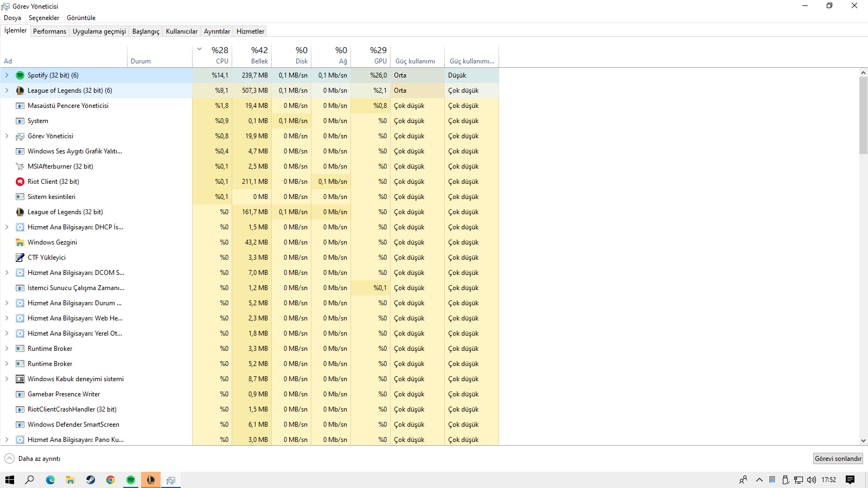Viewport: 868px width, 488px height.
Task: Click the CTF Yükleyici process icon
Action: click(x=20, y=258)
